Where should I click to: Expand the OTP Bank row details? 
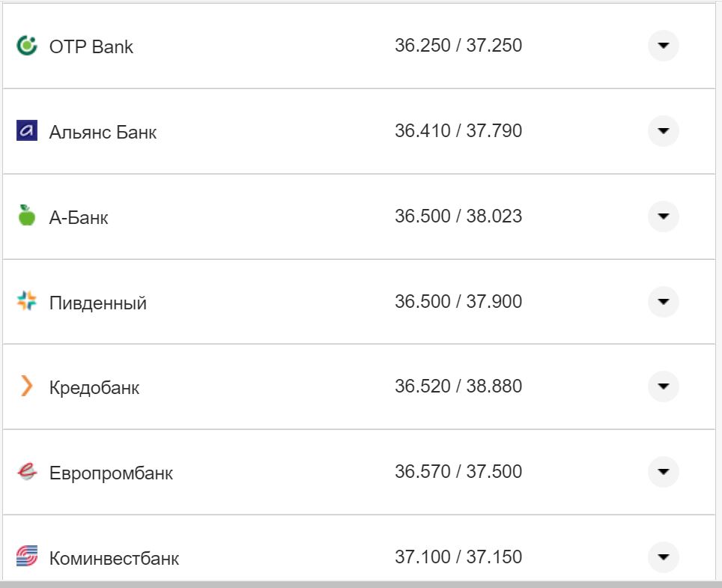point(663,46)
